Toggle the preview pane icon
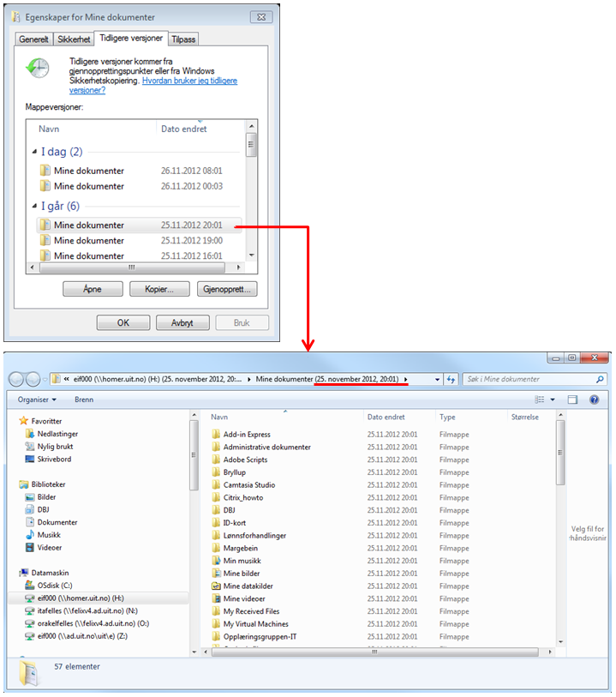The width and height of the screenshot is (616, 697). (x=572, y=400)
